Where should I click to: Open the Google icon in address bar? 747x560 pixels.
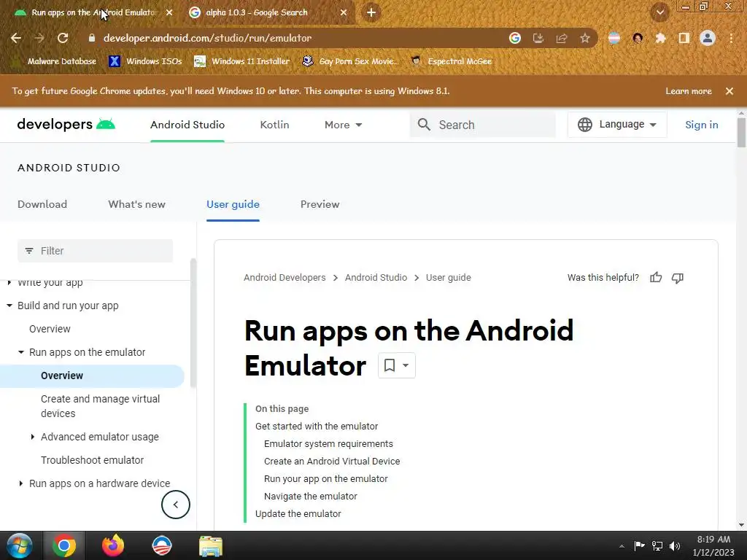click(x=514, y=38)
